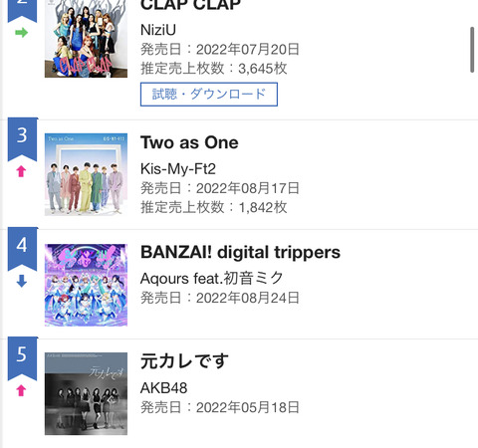This screenshot has width=478, height=448.
Task: Click the green right arrow under rank 2
Action: pyautogui.click(x=22, y=33)
